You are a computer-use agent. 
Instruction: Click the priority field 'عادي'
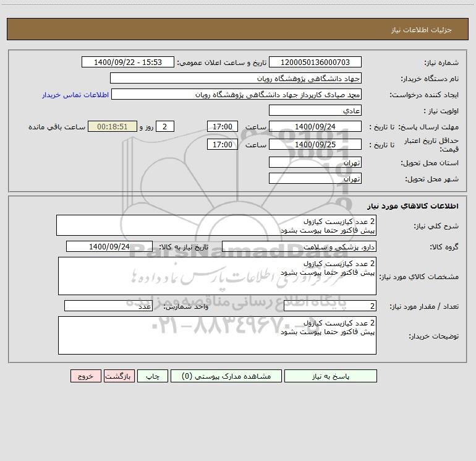coord(315,110)
